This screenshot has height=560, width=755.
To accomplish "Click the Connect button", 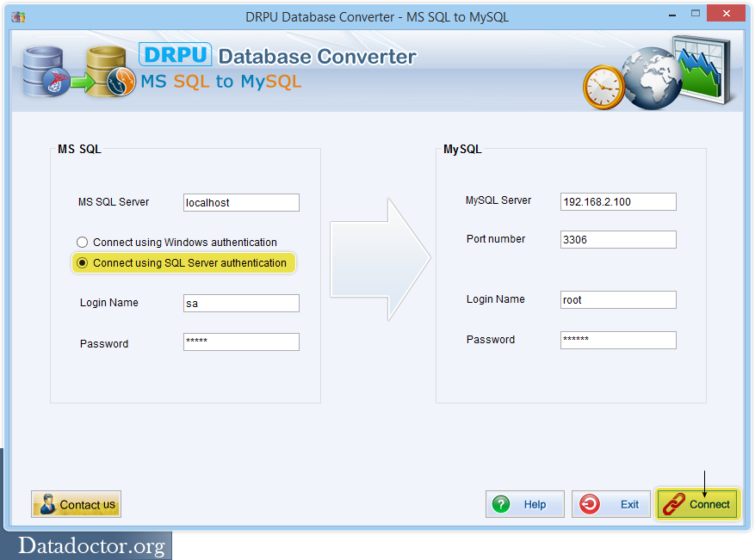I will click(x=696, y=504).
